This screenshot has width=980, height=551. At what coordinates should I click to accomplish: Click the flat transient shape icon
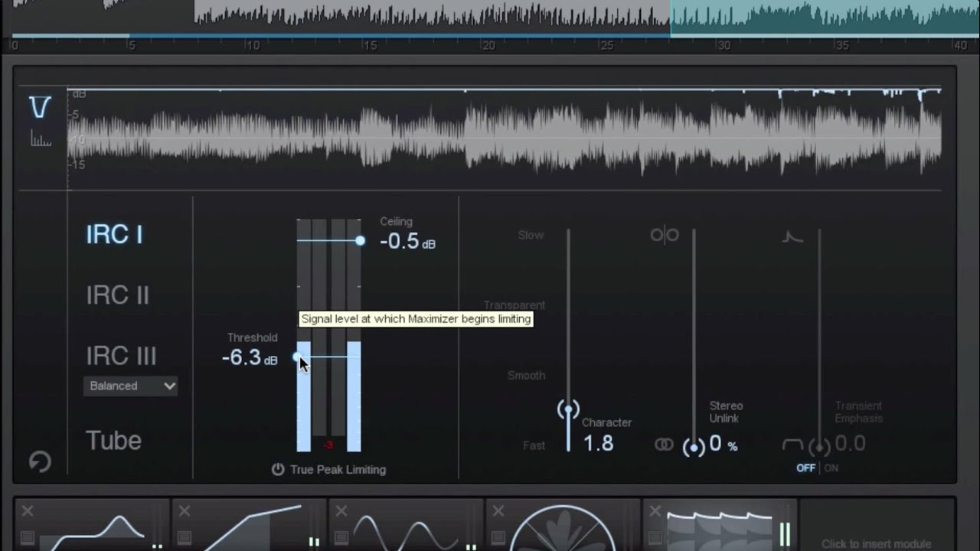(x=792, y=445)
